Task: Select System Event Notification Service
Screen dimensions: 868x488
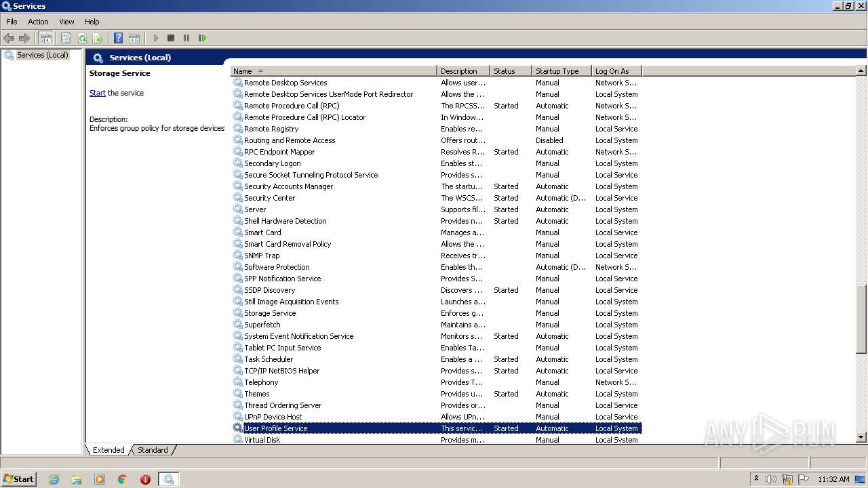Action: (436, 336)
